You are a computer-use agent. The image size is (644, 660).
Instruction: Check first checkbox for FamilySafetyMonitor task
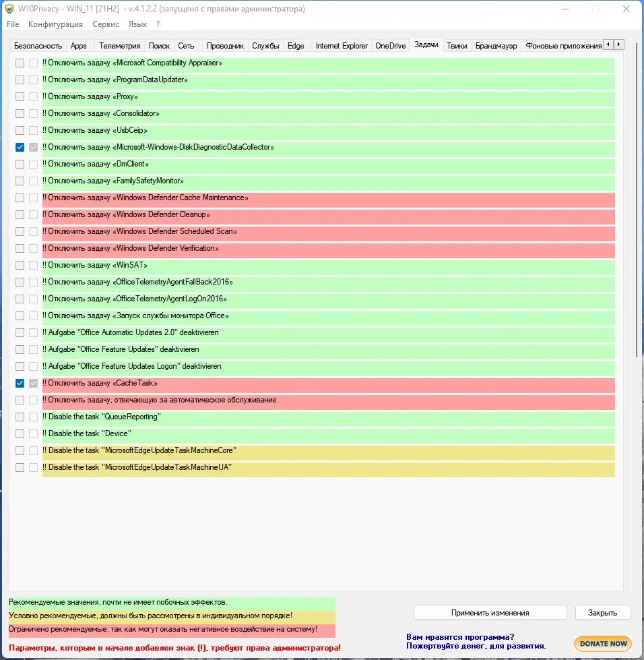click(x=20, y=181)
